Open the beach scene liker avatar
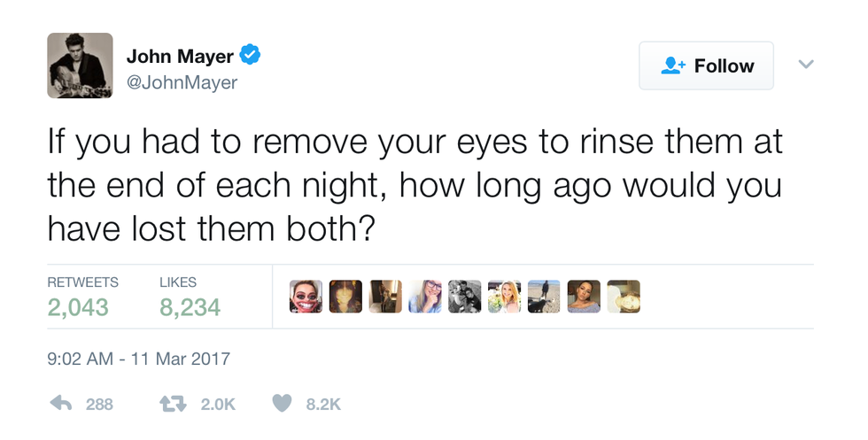 click(x=544, y=297)
